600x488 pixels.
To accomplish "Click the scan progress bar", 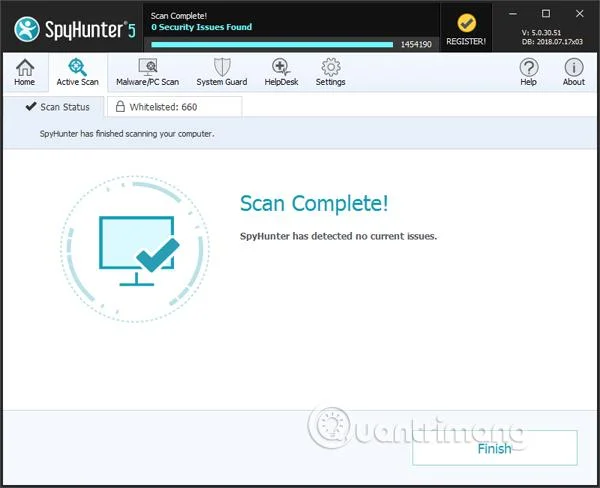I will pyautogui.click(x=272, y=44).
